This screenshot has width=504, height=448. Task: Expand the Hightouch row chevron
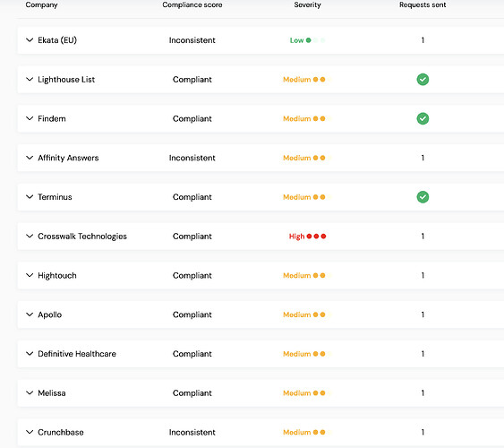[30, 276]
